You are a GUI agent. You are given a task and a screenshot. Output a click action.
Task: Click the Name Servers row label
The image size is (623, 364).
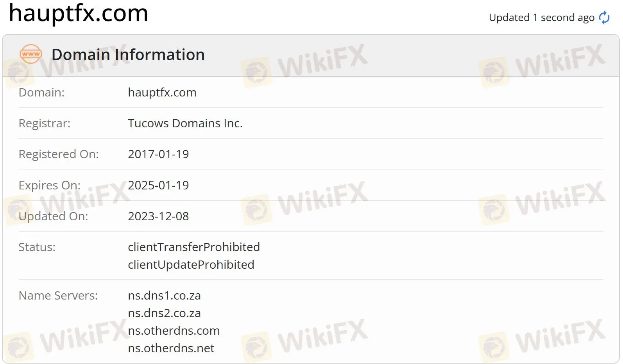(x=57, y=296)
